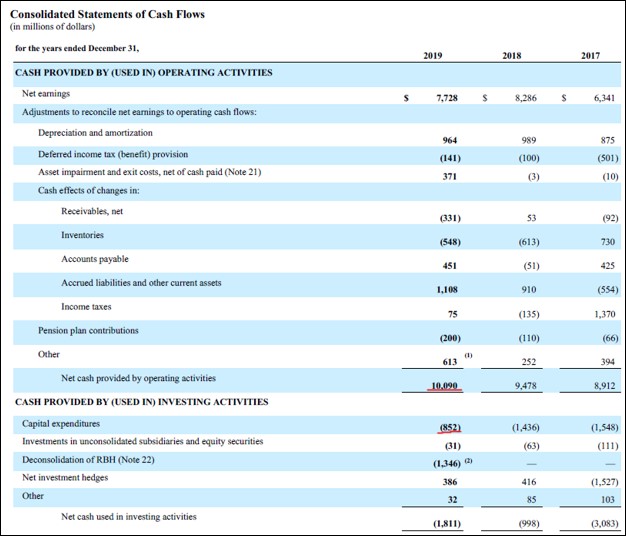This screenshot has height=536, width=626.
Task: Select the Pension plan contributions label
Action: point(88,330)
